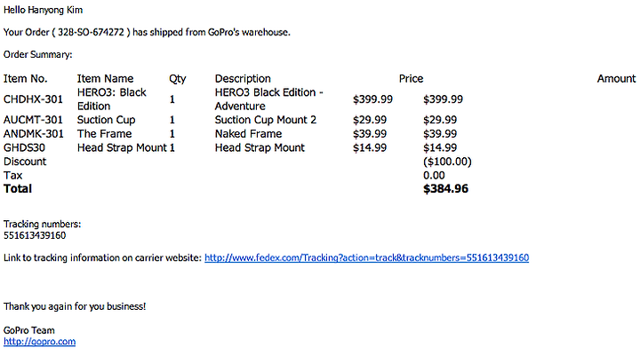The image size is (640, 364).
Task: Click the Suction Cup Mount 2 description
Action: [266, 120]
